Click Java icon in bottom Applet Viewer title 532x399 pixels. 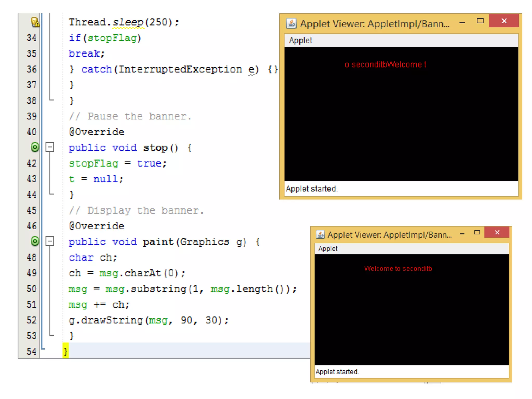pos(320,235)
